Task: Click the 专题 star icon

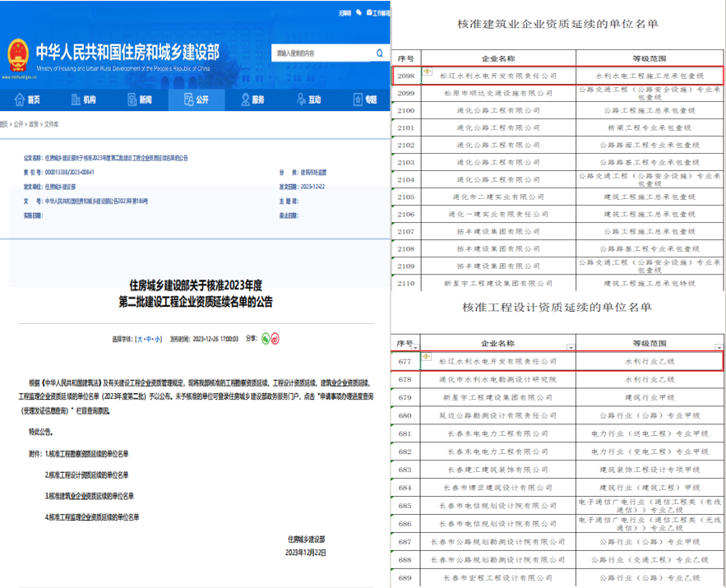Action: click(x=358, y=100)
